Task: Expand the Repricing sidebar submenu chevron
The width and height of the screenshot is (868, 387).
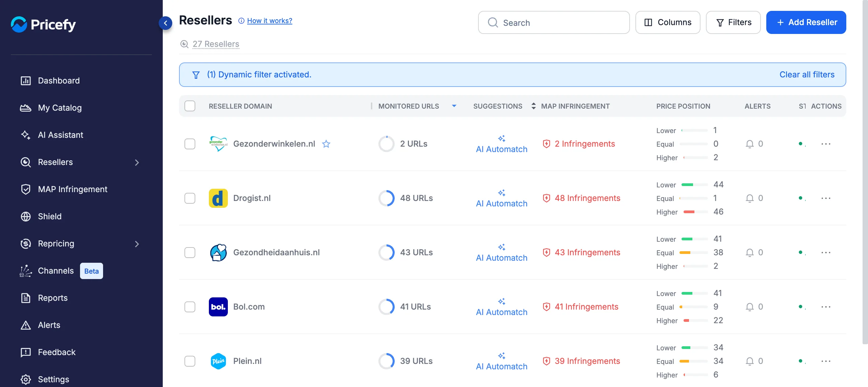Action: click(x=137, y=244)
